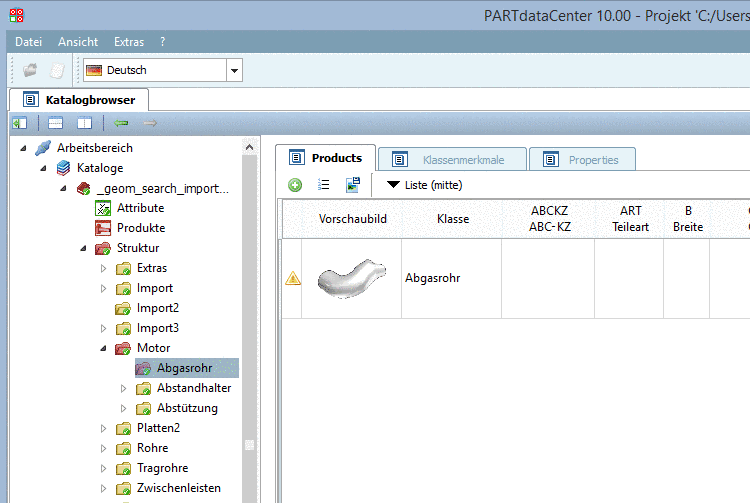The height and width of the screenshot is (503, 750).
Task: Collapse the Arbeitsbereich tree node
Action: tap(23, 148)
